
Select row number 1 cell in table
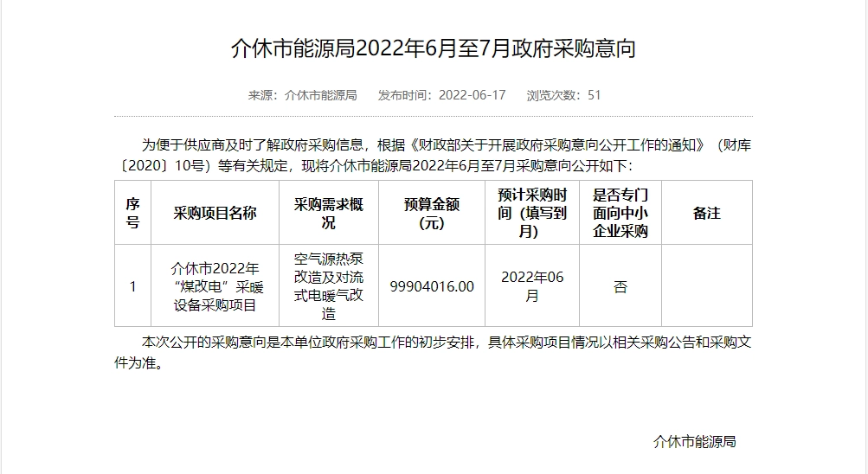132,286
